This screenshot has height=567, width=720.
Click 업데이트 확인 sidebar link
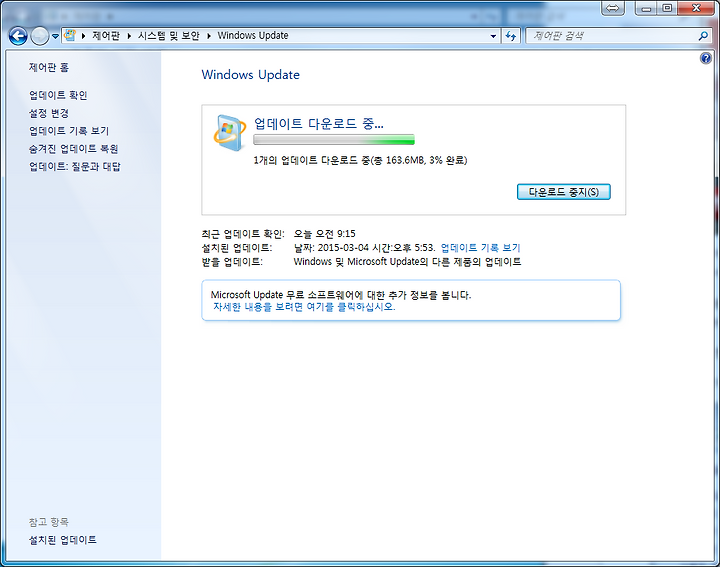coord(58,95)
